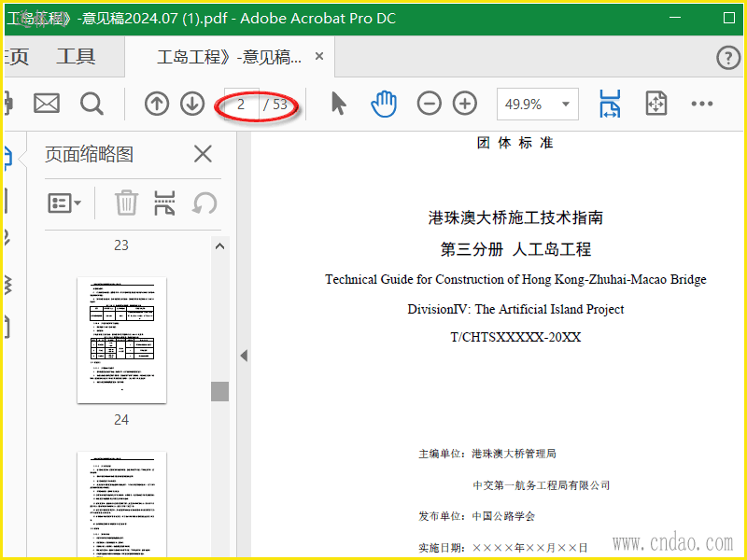Collapse the navigation pane arrow
The width and height of the screenshot is (747, 560).
coord(244,356)
